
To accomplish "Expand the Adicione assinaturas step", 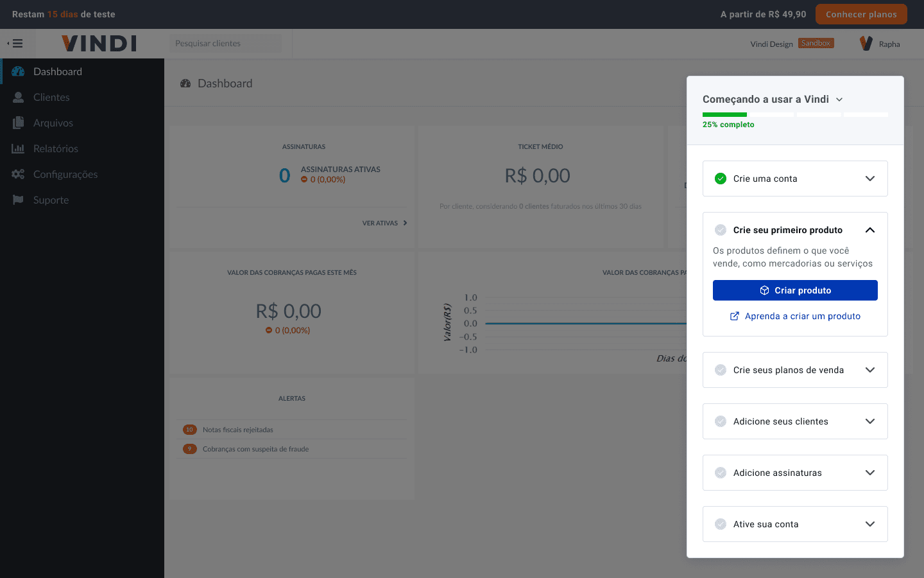I will [x=795, y=473].
